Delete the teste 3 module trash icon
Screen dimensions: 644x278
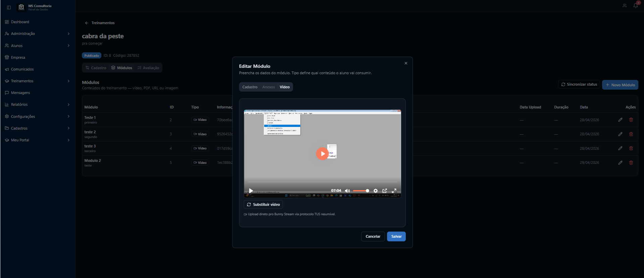pyautogui.click(x=631, y=148)
